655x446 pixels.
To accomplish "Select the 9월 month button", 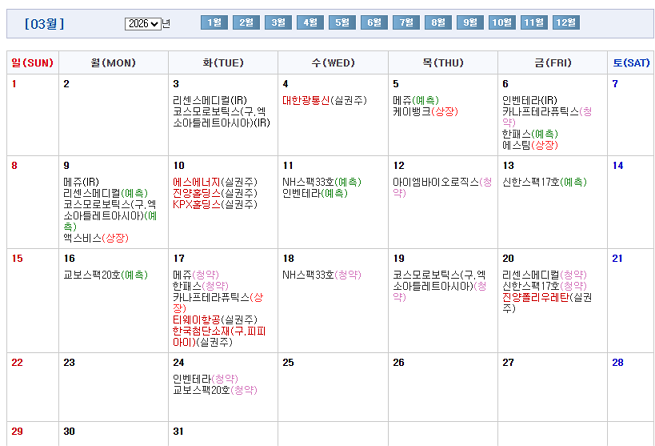I will (x=470, y=23).
